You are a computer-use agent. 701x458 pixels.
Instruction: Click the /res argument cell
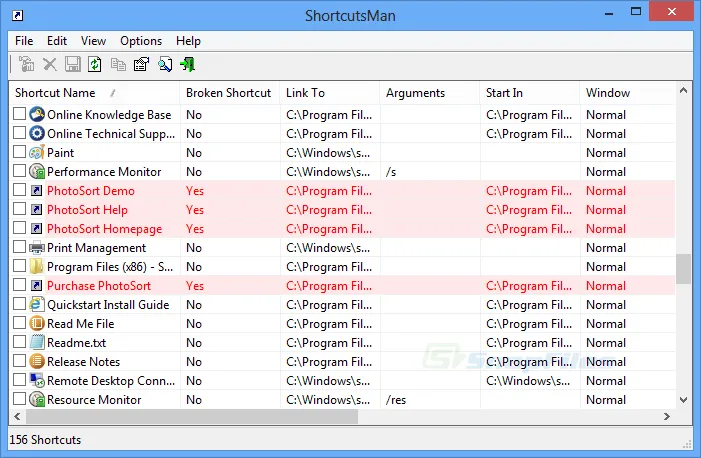pyautogui.click(x=396, y=400)
